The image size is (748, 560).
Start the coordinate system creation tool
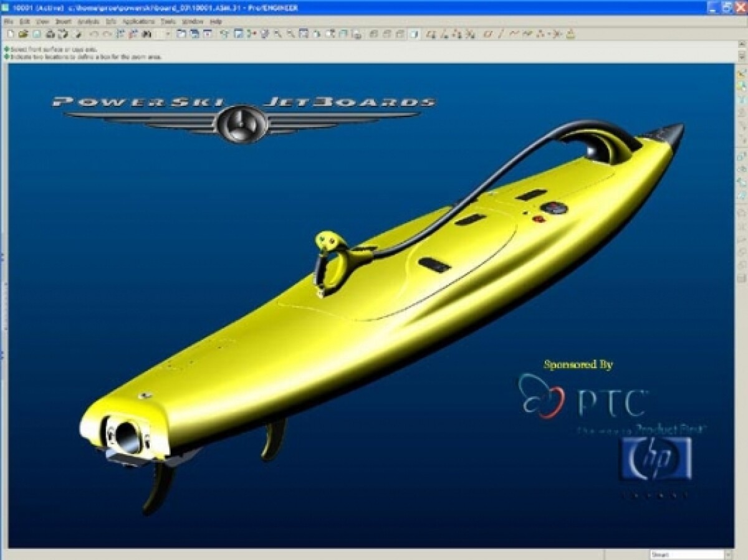(x=555, y=34)
